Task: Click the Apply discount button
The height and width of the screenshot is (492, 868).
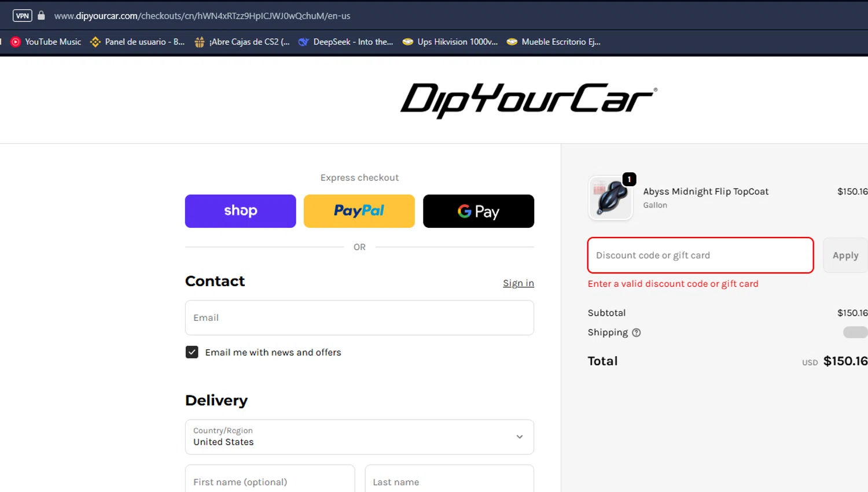Action: coord(845,255)
